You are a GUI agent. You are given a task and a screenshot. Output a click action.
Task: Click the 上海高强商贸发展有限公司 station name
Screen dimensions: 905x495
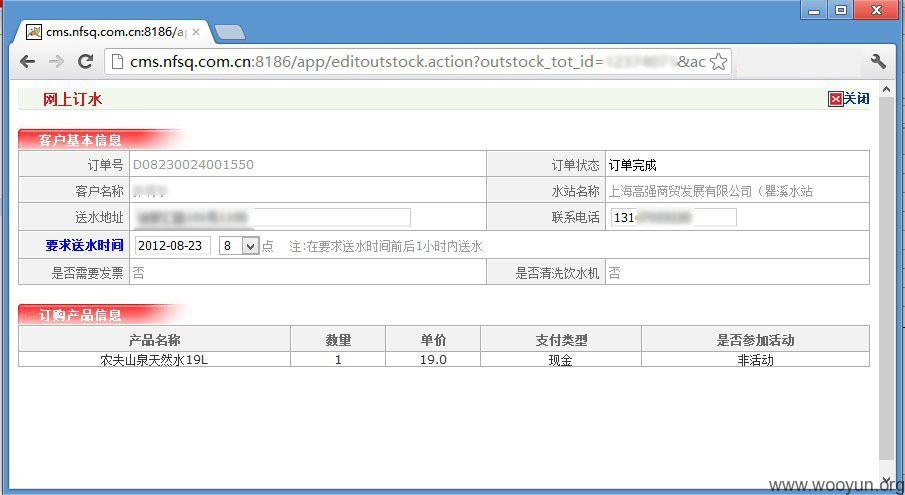(x=710, y=191)
